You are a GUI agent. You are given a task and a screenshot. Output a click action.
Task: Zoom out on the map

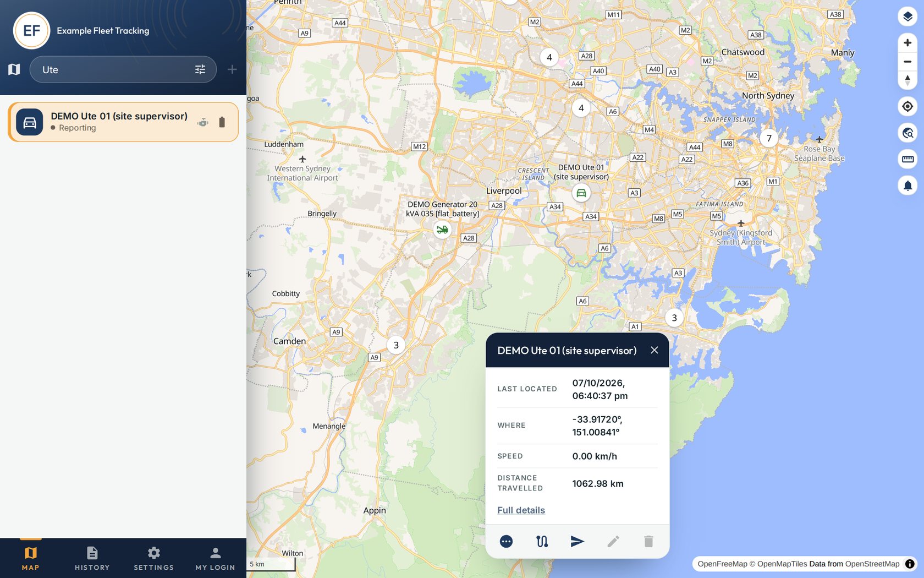click(908, 62)
